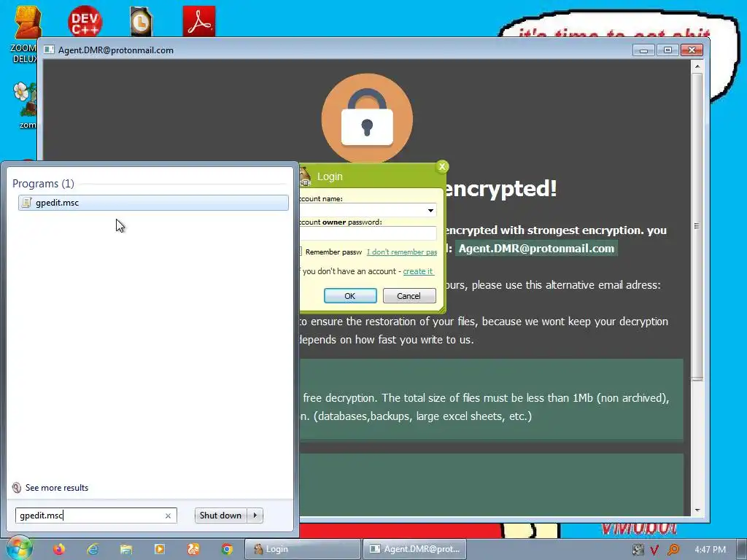Image resolution: width=747 pixels, height=560 pixels.
Task: Clear the Start menu search box
Action: (168, 516)
